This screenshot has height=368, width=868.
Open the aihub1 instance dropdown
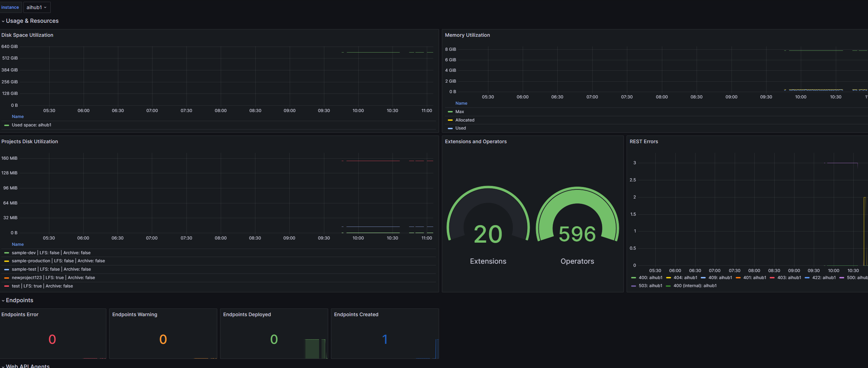37,7
